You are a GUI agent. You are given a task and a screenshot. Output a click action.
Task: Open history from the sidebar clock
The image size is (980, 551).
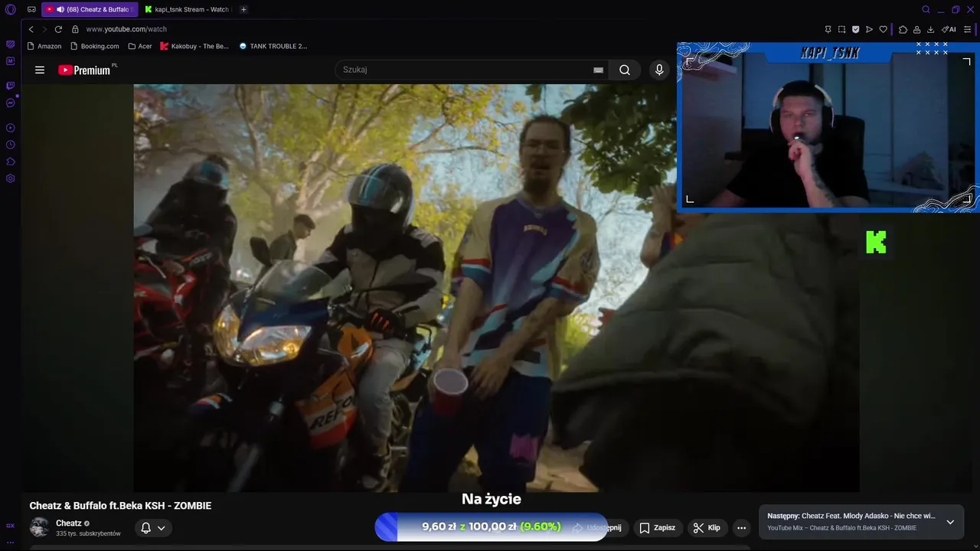click(x=10, y=145)
